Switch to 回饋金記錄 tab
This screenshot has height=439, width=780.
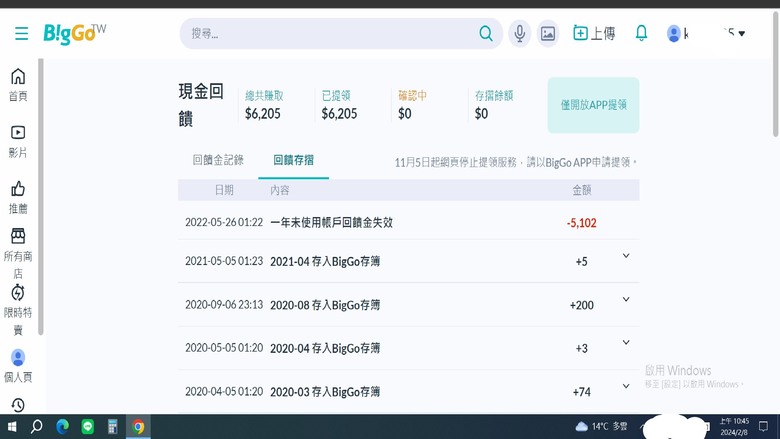coord(218,160)
